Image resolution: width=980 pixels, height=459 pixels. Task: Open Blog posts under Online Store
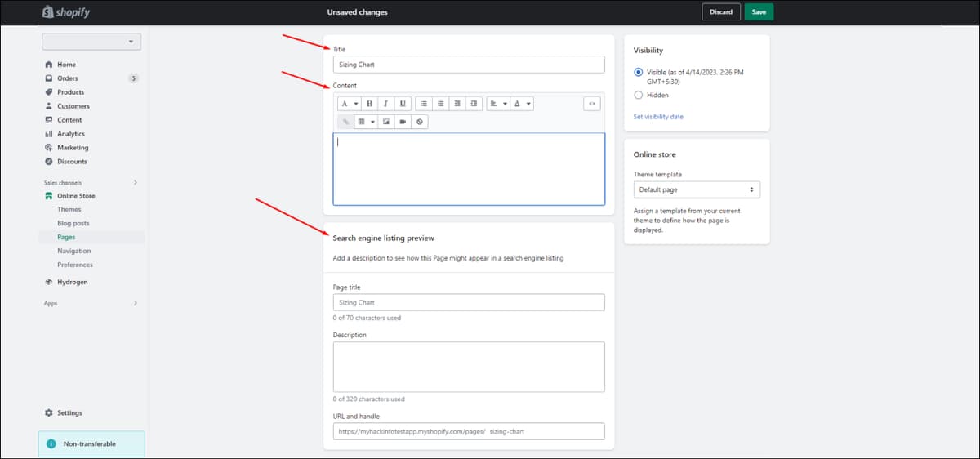[73, 223]
